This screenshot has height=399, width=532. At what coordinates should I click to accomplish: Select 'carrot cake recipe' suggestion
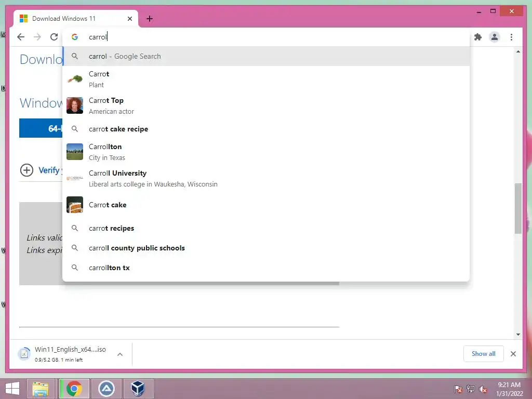[x=266, y=129]
